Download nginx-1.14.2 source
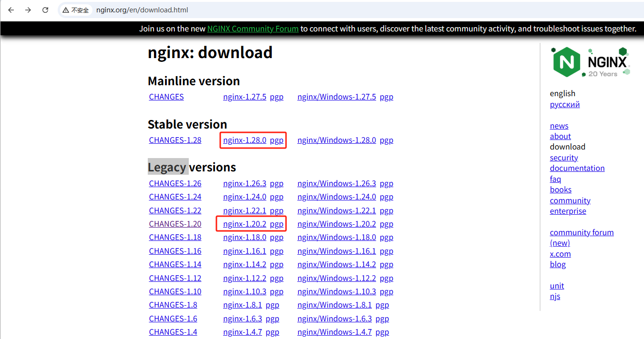This screenshot has width=644, height=339. tap(245, 264)
